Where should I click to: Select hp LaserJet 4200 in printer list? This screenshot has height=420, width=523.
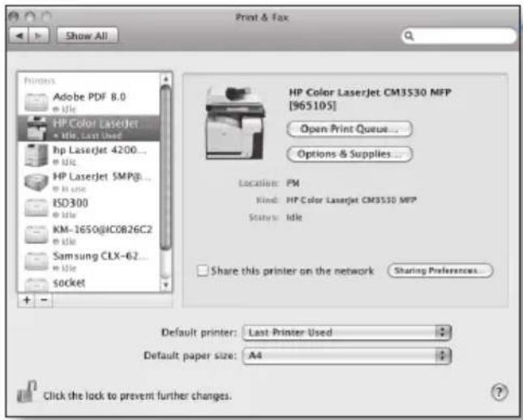pos(88,155)
